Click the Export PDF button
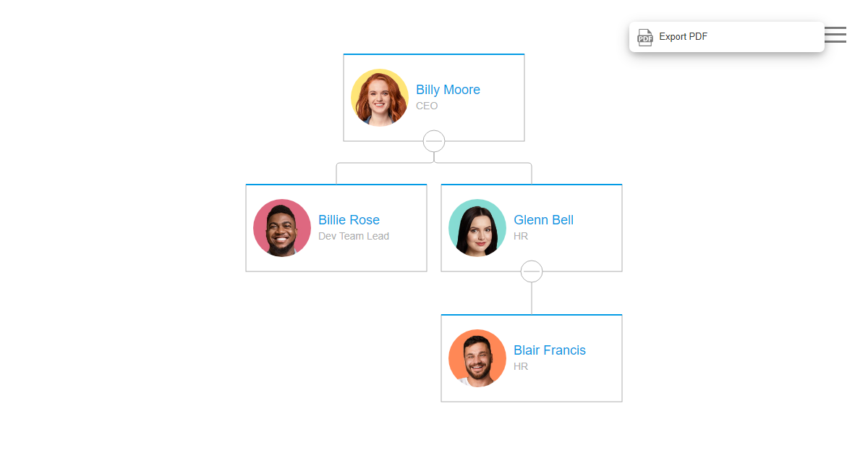This screenshot has width=868, height=456. 684,36
